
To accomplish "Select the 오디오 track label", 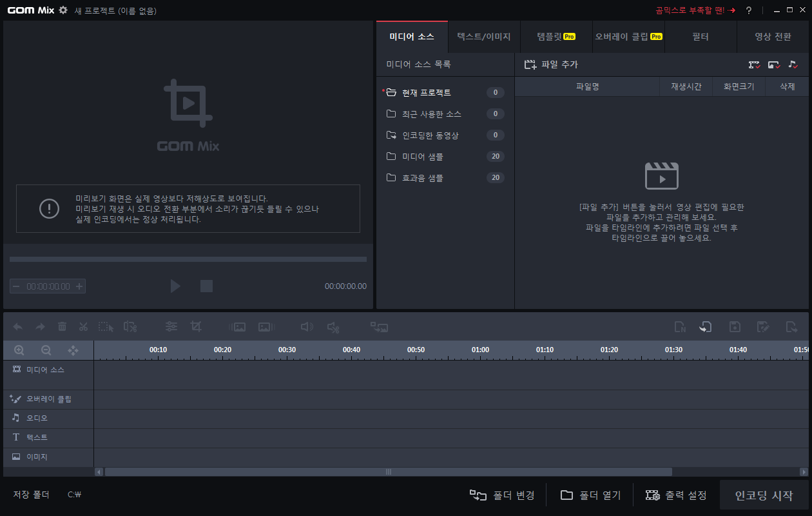I will (x=48, y=419).
